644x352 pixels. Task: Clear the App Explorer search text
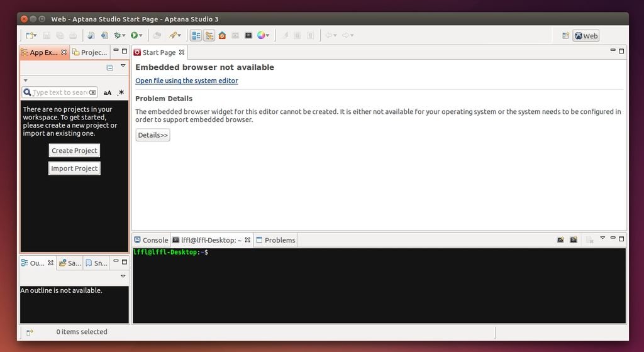[92, 92]
